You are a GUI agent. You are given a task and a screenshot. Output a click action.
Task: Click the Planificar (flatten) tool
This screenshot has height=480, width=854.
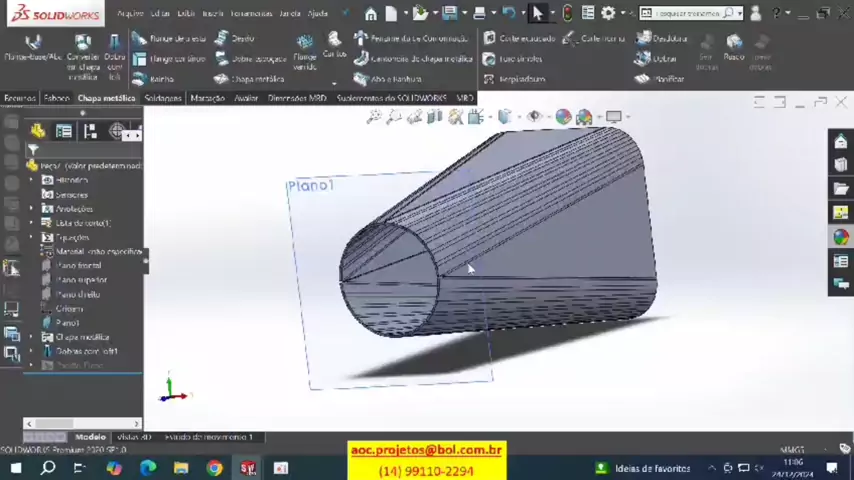pos(662,78)
